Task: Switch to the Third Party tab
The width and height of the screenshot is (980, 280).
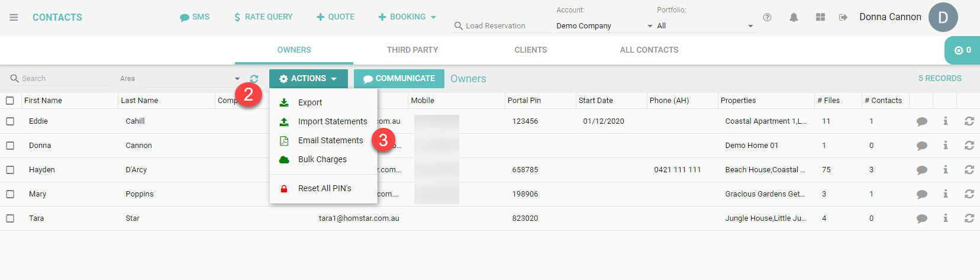Action: [412, 50]
